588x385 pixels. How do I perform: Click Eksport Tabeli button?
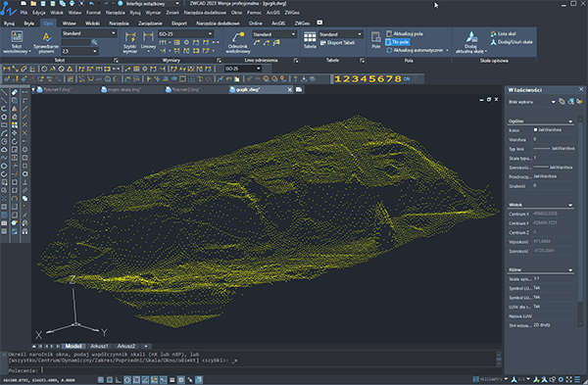337,43
